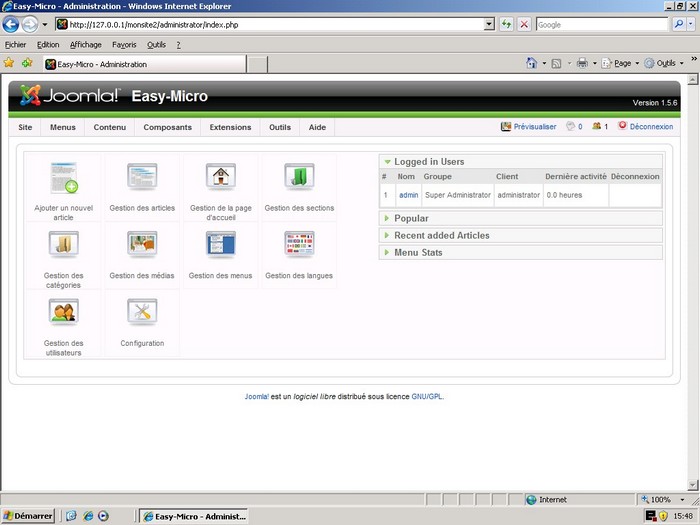This screenshot has width=700, height=525.
Task: Click the Refresh page icon
Action: point(506,25)
